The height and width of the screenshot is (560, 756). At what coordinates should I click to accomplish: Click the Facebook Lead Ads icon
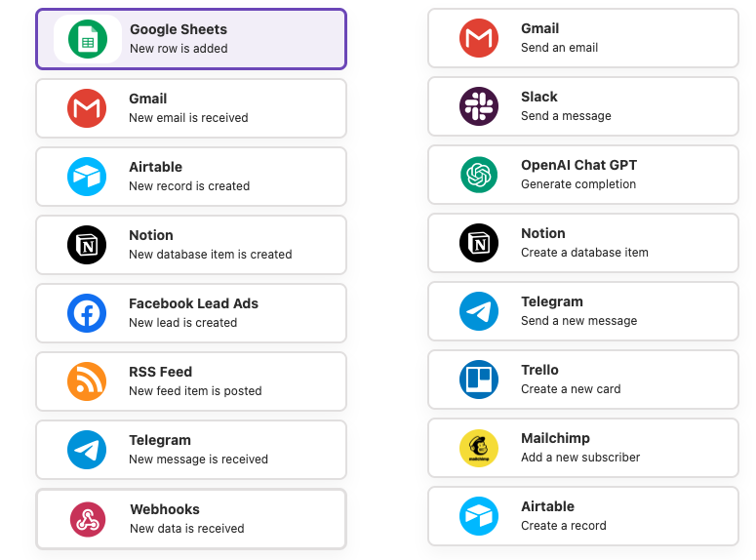pos(87,313)
